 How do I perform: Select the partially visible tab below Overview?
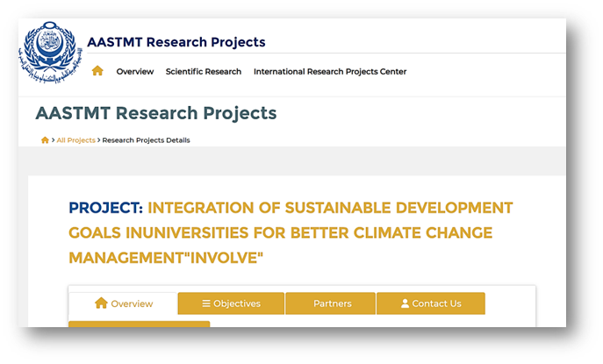tap(139, 324)
